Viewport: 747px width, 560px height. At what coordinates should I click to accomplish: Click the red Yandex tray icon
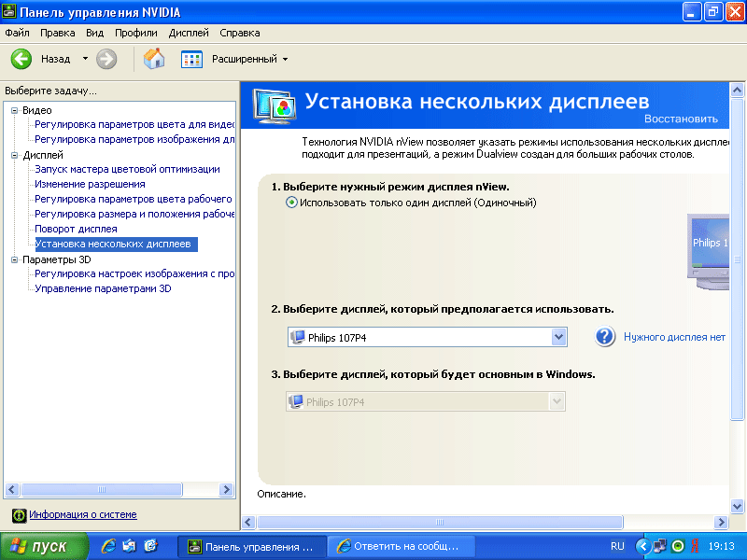(695, 546)
